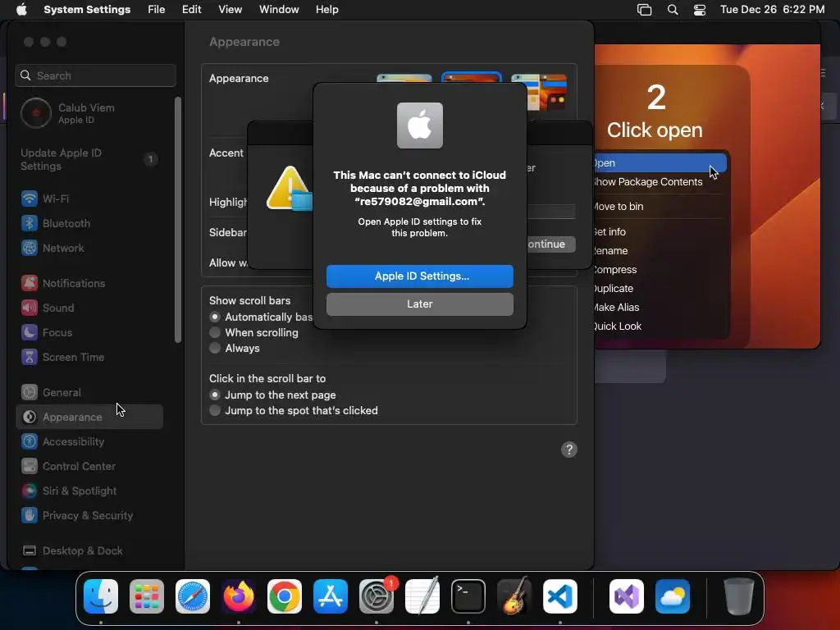840x630 pixels.
Task: Select Appearance in the sidebar
Action: [x=89, y=417]
